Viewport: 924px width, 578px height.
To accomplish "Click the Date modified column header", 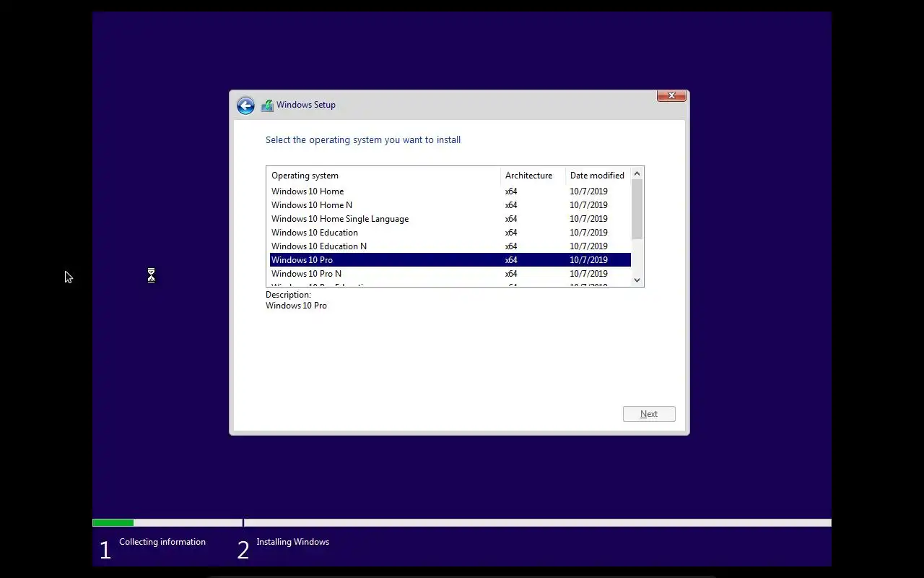I will pos(598,176).
